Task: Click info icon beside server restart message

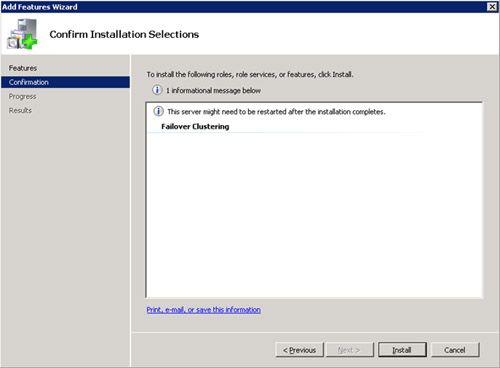Action: click(x=158, y=111)
